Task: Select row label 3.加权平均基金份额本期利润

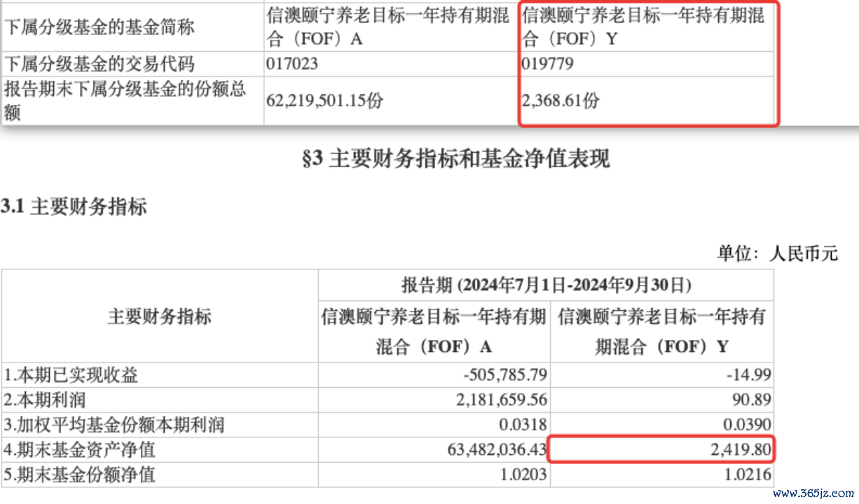Action: click(114, 425)
